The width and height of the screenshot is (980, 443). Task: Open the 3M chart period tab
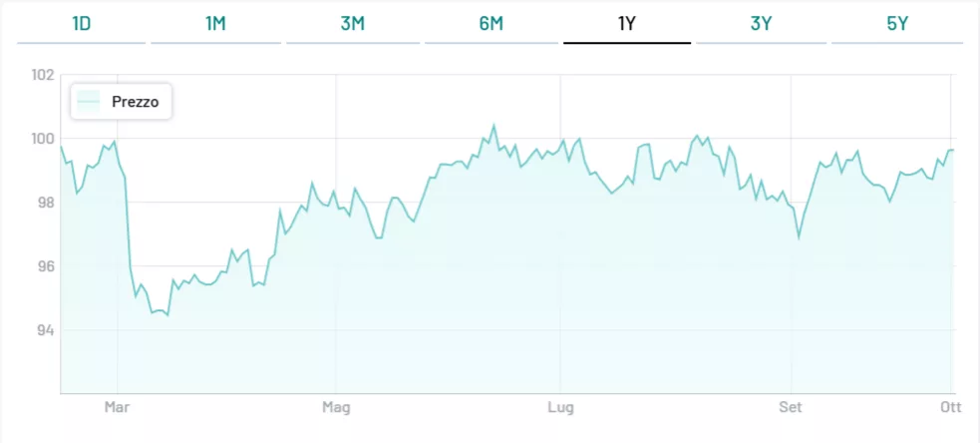353,23
